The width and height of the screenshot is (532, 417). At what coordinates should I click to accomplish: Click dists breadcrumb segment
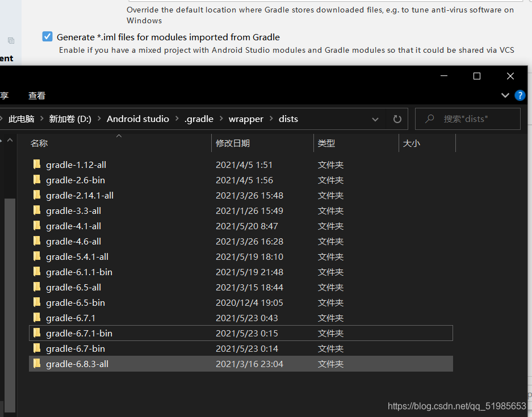point(288,119)
